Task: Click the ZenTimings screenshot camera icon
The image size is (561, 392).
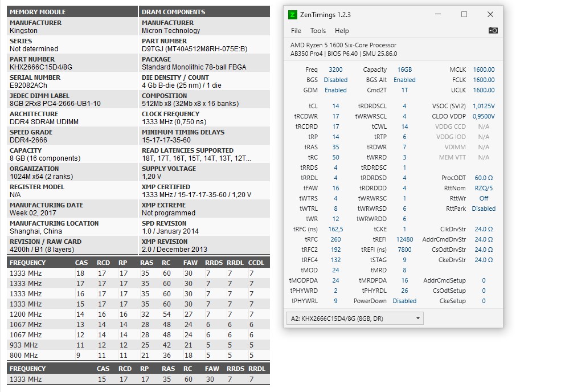Action: coord(493,30)
